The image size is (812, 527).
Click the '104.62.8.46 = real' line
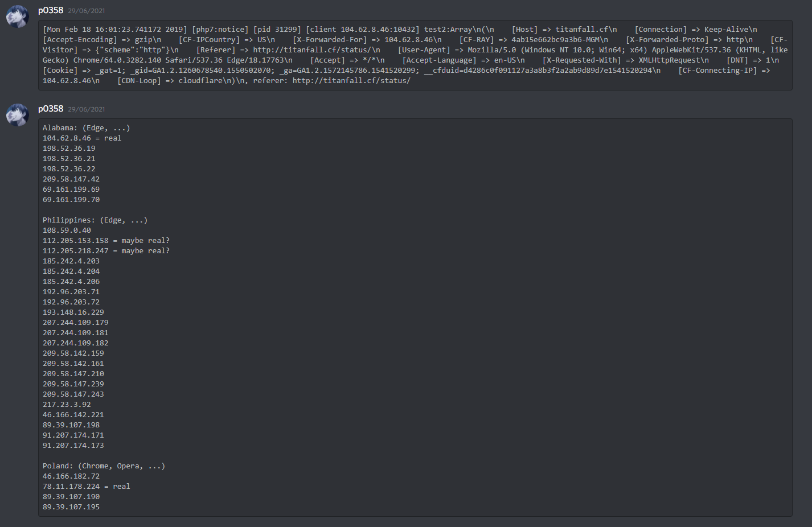click(x=81, y=138)
